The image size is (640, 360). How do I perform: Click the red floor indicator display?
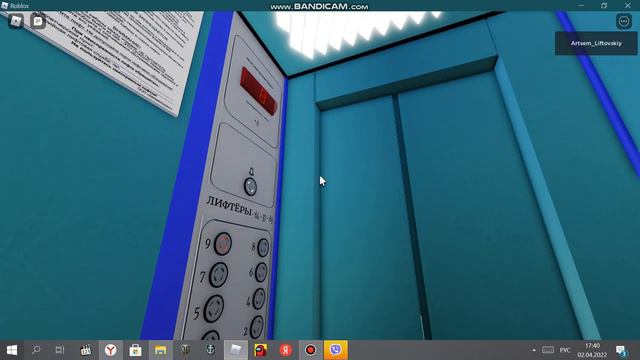[x=259, y=91]
